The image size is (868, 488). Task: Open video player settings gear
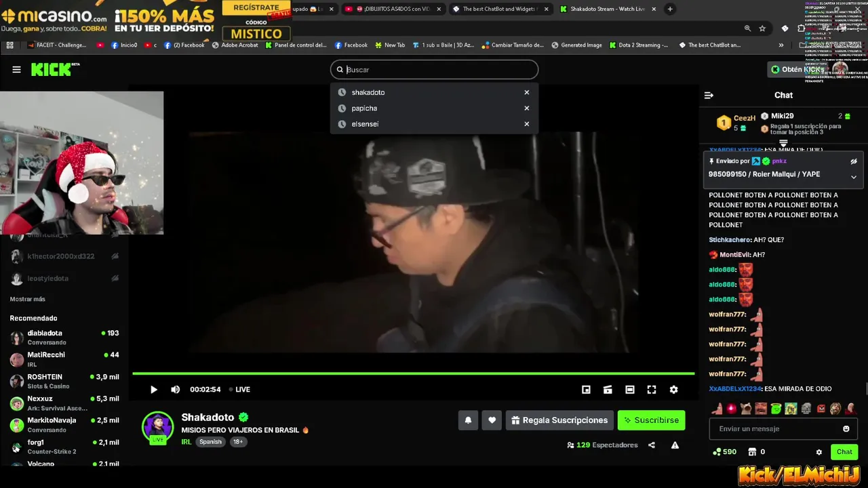[x=673, y=390]
